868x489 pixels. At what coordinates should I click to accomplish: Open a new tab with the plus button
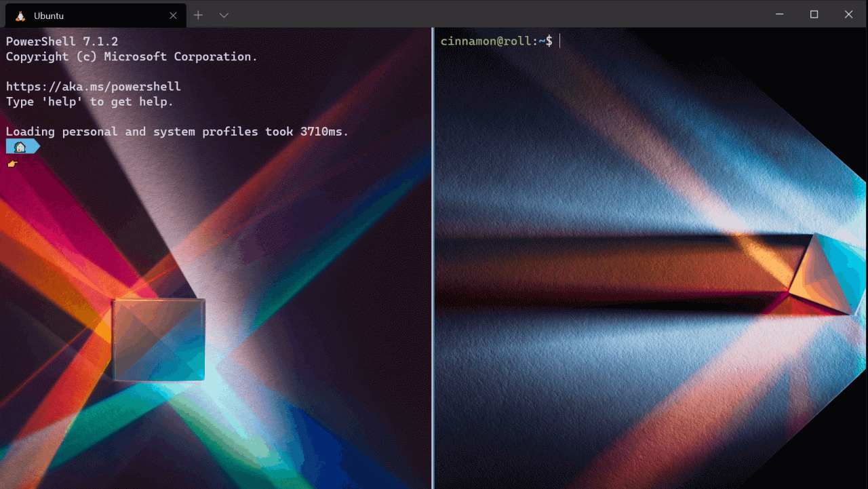coord(198,15)
